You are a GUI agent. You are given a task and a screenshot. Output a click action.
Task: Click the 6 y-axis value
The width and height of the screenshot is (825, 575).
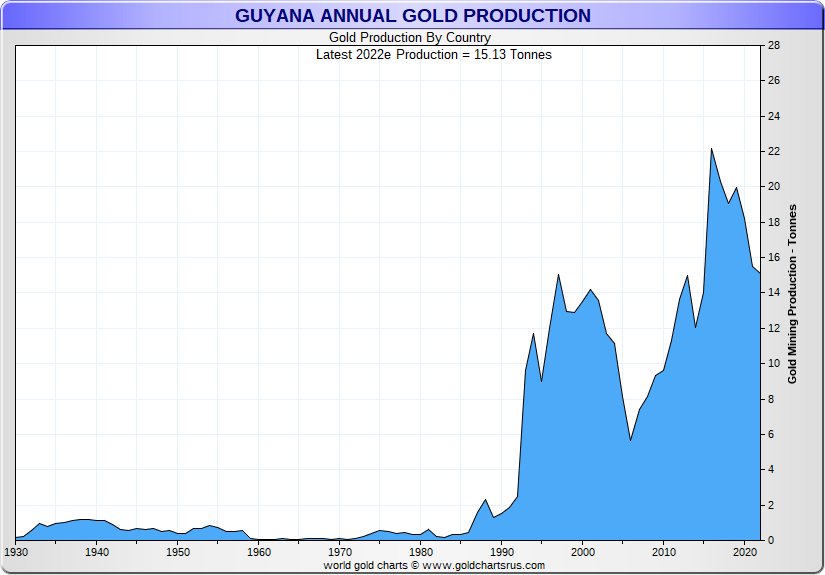[771, 435]
